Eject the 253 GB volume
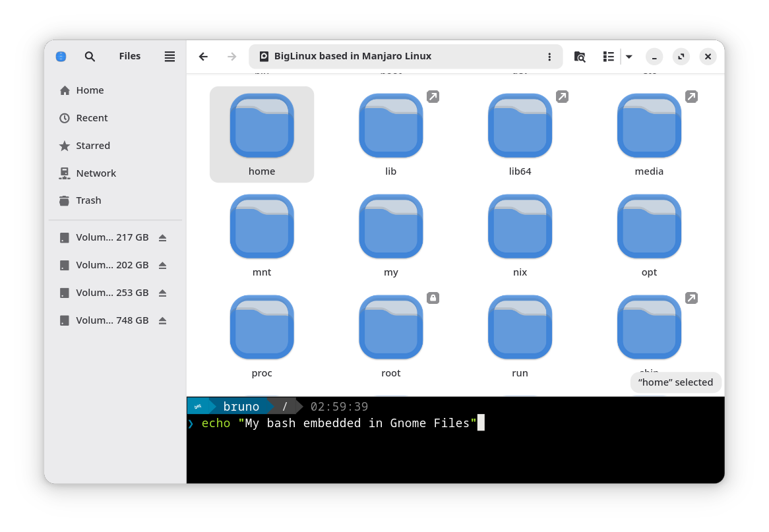 162,293
